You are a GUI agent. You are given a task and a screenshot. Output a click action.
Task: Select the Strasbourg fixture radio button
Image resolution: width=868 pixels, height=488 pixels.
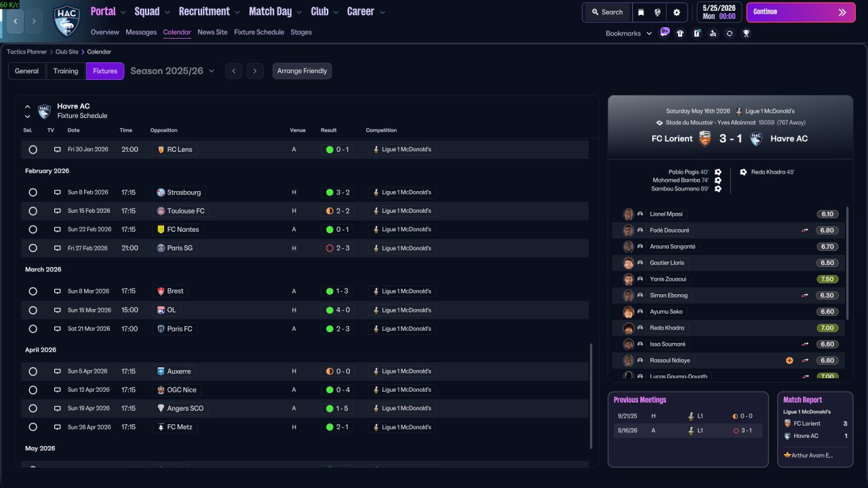coord(33,192)
